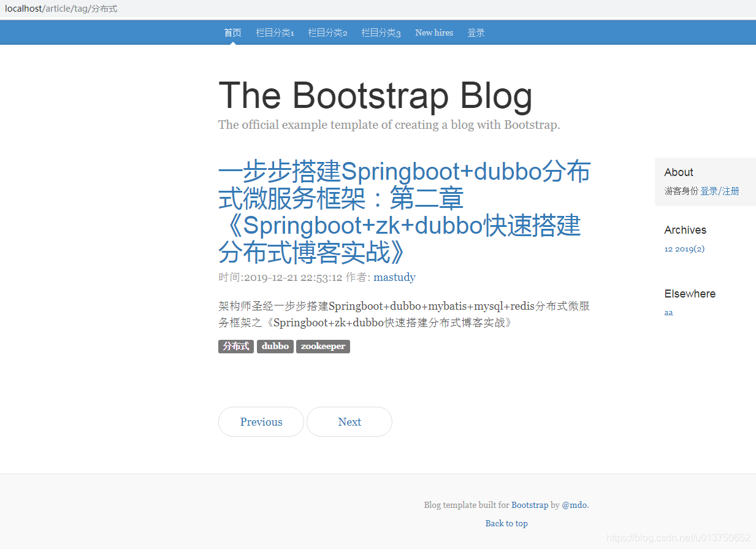Viewport: 756px width, 549px height.
Task: Click 登录 in the top navbar
Action: (x=476, y=33)
